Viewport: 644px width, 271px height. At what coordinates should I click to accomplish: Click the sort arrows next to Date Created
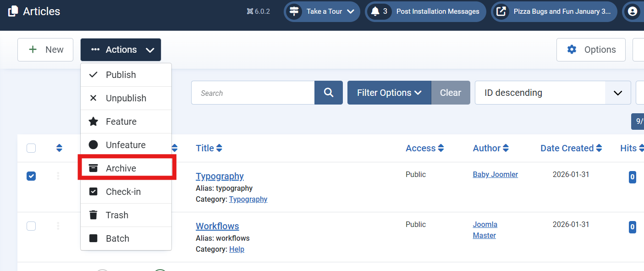pos(599,148)
